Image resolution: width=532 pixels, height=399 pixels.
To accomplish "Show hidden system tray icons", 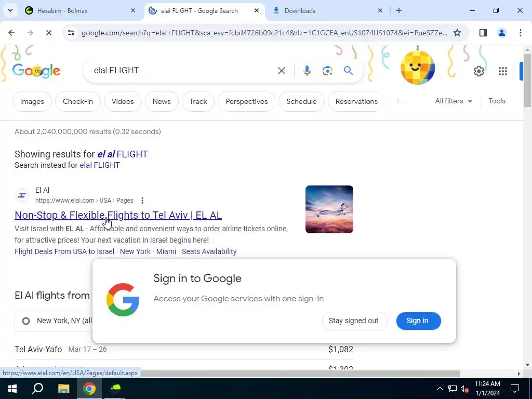I will [440, 389].
